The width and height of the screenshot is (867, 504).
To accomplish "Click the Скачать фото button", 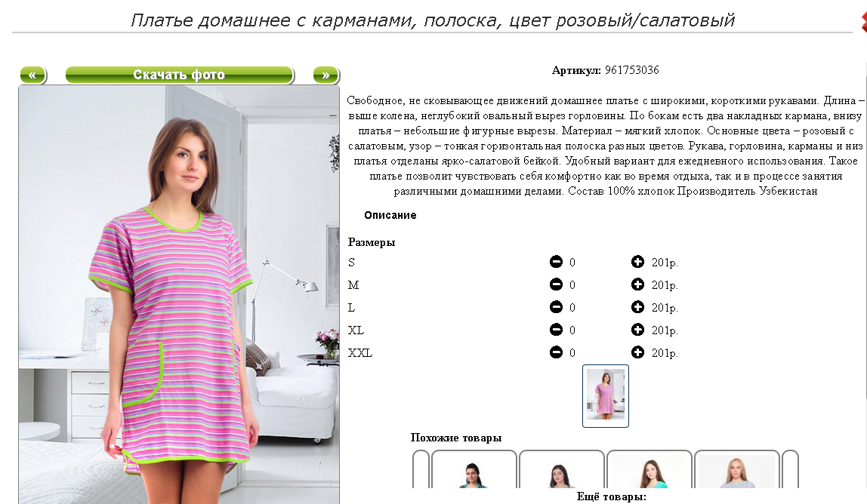I will (180, 75).
